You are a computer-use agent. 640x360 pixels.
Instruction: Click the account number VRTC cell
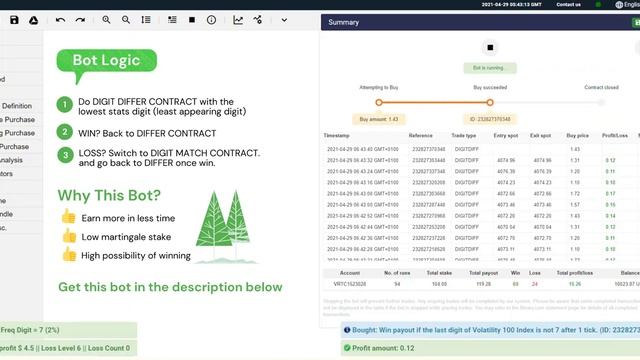[x=350, y=284]
